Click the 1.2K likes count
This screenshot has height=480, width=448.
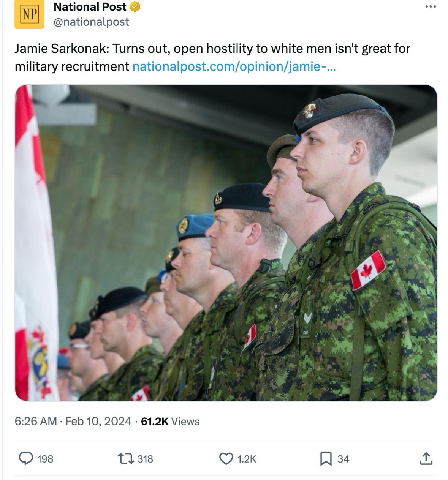coord(247,459)
